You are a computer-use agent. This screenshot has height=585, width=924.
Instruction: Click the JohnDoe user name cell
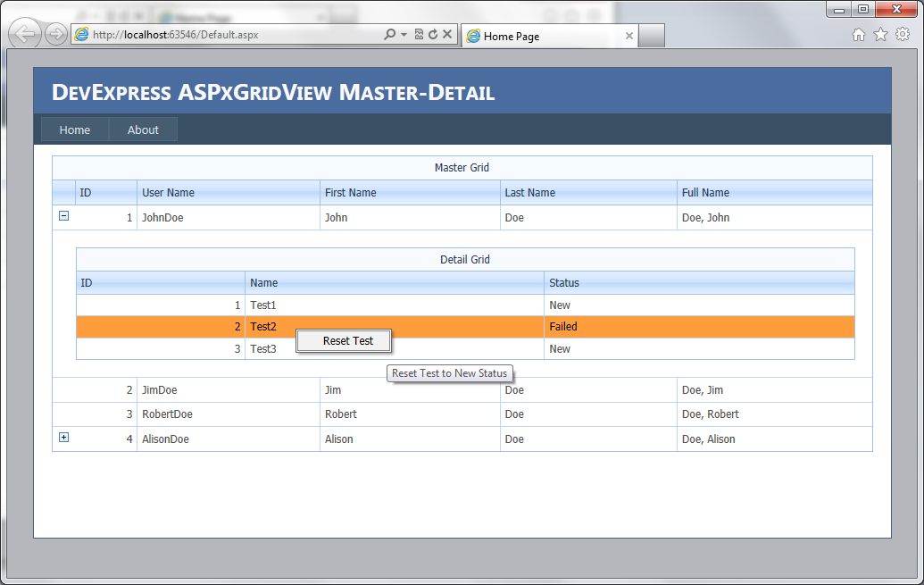point(229,218)
